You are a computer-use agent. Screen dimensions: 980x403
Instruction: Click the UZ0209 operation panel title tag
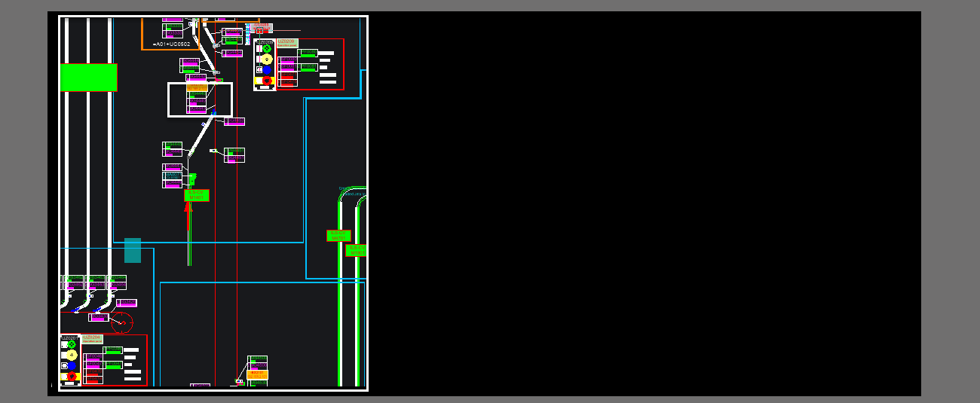[x=287, y=43]
